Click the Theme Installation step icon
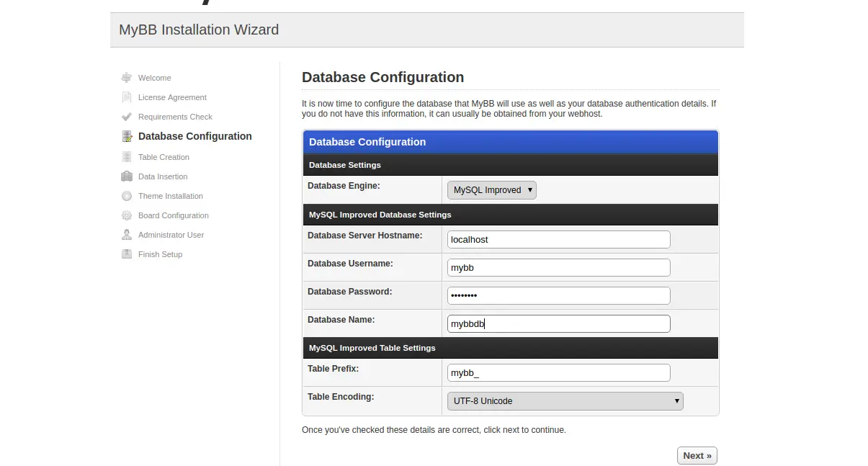Image resolution: width=868 pixels, height=466 pixels. (x=127, y=196)
